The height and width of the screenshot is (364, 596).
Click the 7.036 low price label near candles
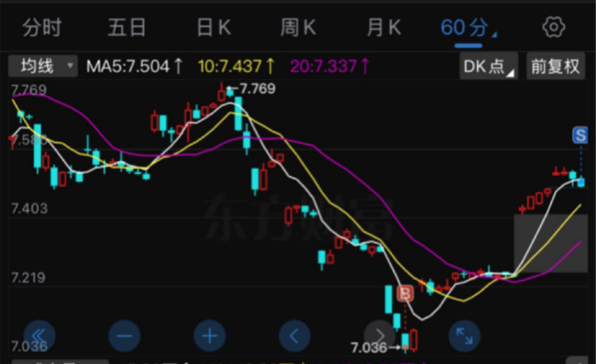pos(369,347)
